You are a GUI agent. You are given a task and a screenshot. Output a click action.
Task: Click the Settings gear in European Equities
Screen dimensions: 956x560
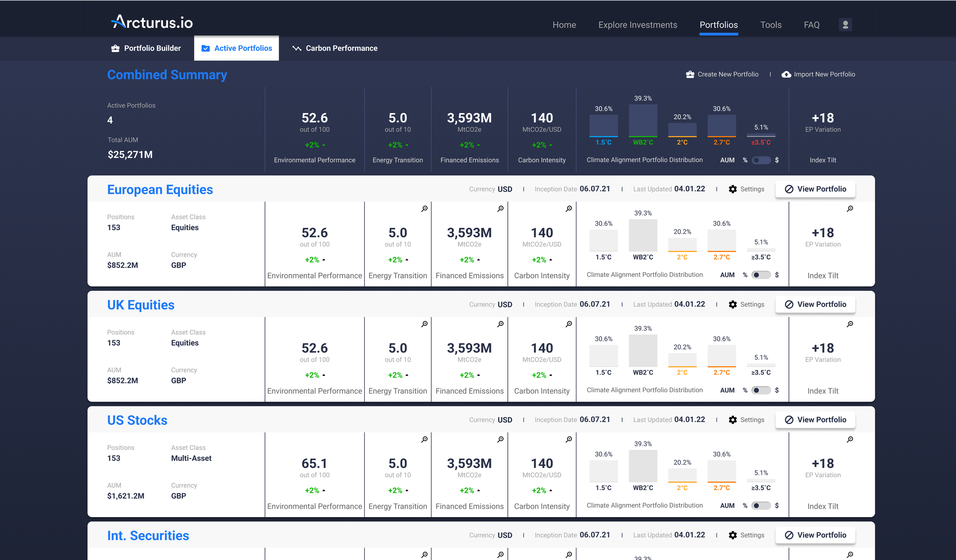(x=732, y=189)
